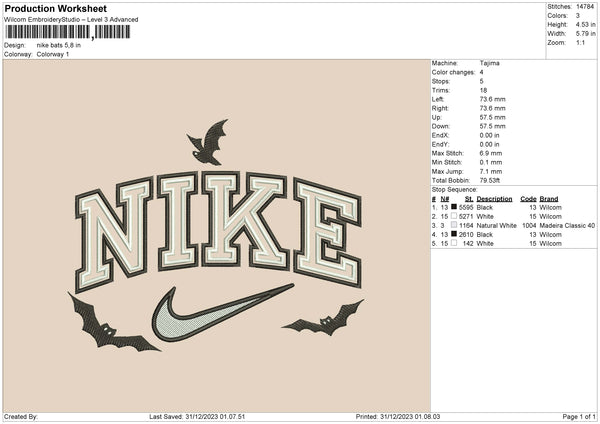Click the design name 'nike bats 5,8 in'
The width and height of the screenshot is (600, 424).
click(x=59, y=45)
